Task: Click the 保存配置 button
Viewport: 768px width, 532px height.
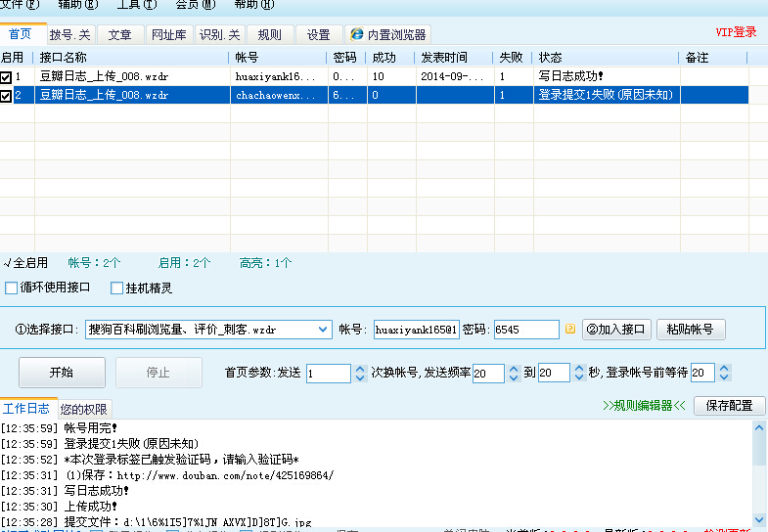Action: pos(729,406)
